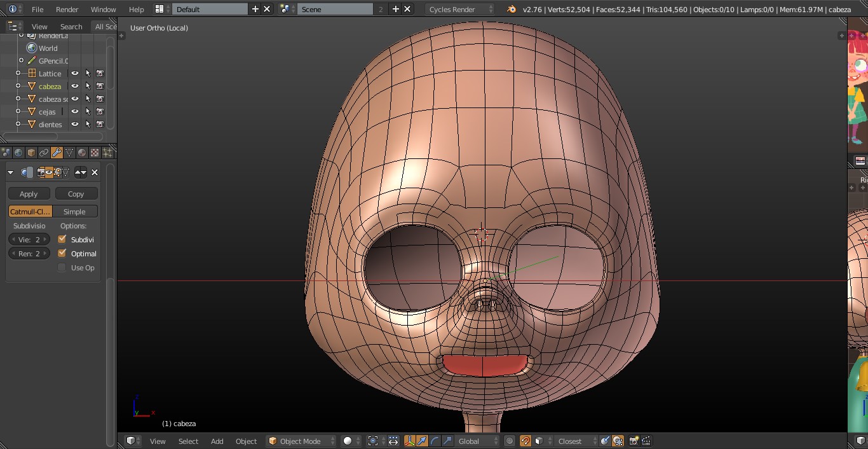Open the Texture tab checker icon
The width and height of the screenshot is (868, 449).
95,153
